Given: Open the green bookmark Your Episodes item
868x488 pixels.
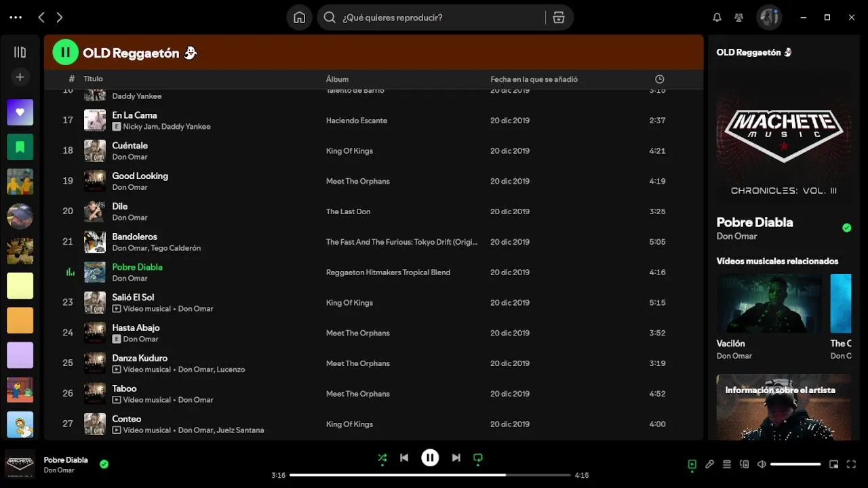Looking at the screenshot, I should [20, 147].
